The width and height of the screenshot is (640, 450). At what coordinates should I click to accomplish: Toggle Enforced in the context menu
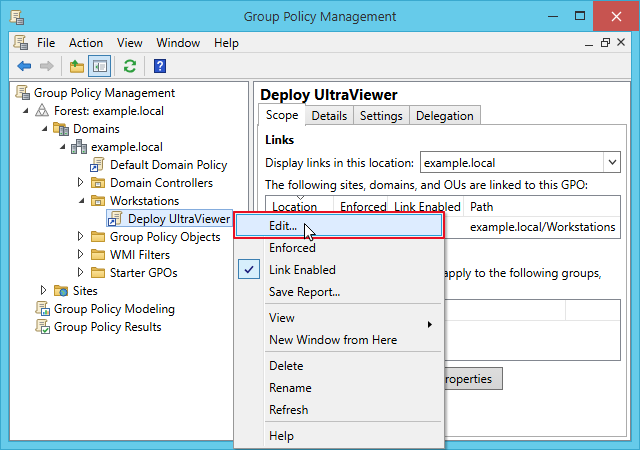[x=292, y=248]
